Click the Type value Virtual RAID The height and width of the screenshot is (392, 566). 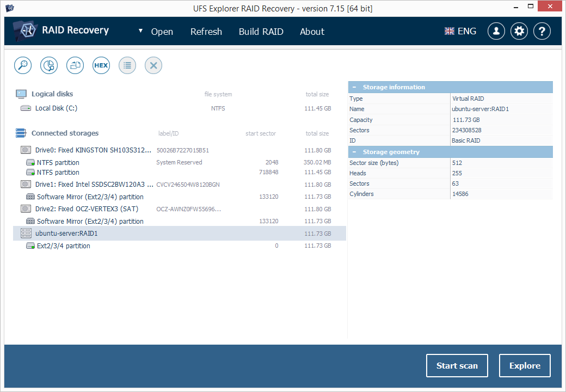(x=468, y=99)
